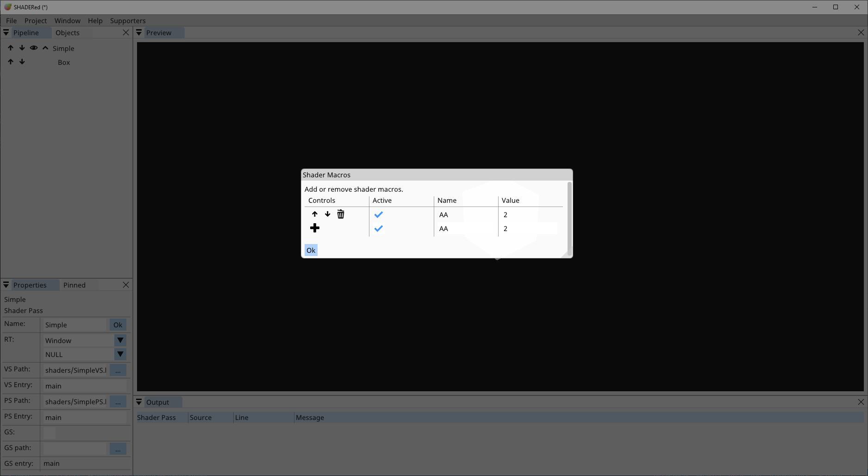The height and width of the screenshot is (476, 868).
Task: Click Shader Macros dialog scrollbar
Action: [569, 219]
